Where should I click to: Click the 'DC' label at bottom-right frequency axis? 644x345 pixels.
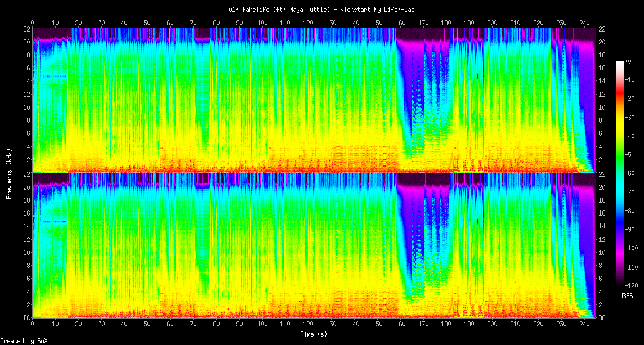602,318
